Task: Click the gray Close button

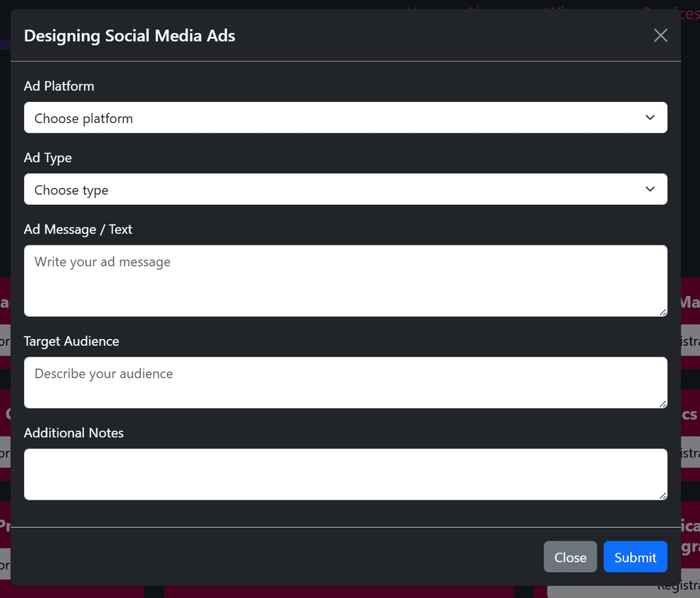Action: point(570,557)
